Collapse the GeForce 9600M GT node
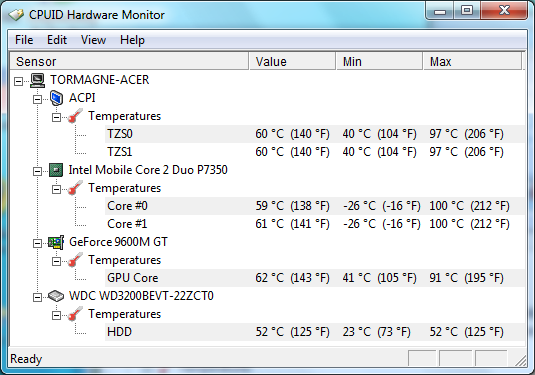The width and height of the screenshot is (535, 375). [x=38, y=243]
